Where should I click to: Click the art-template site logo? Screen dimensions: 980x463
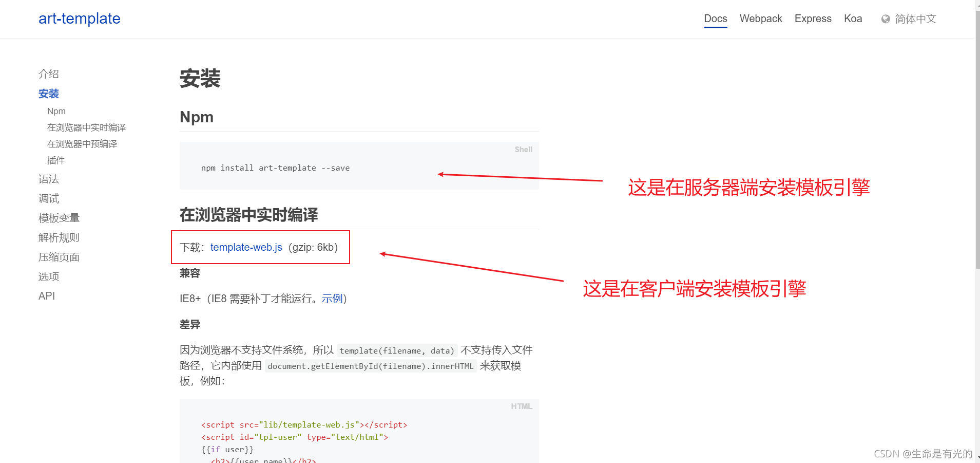[80, 18]
